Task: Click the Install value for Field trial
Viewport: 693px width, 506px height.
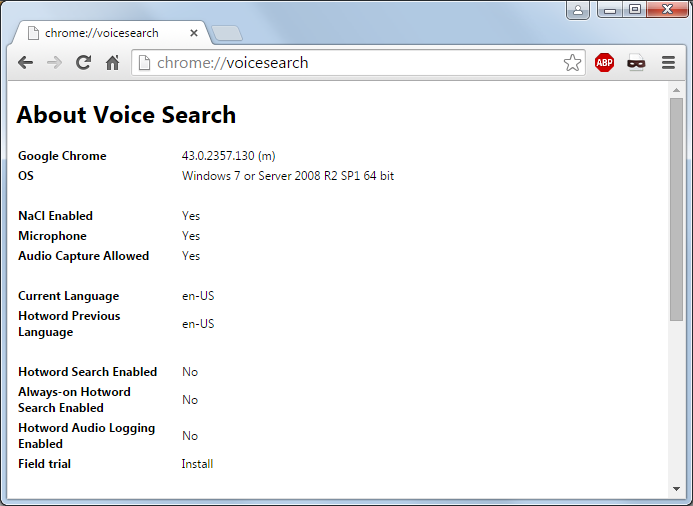Action: point(197,464)
